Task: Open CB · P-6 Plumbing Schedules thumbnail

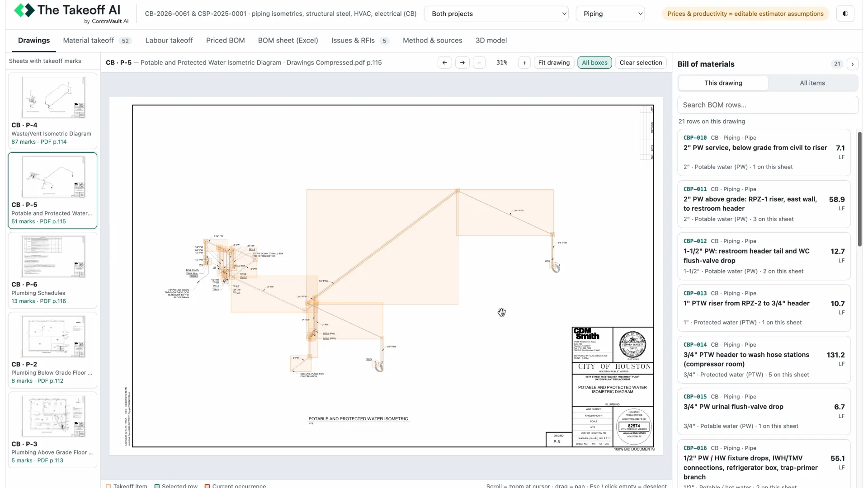Action: click(x=52, y=270)
